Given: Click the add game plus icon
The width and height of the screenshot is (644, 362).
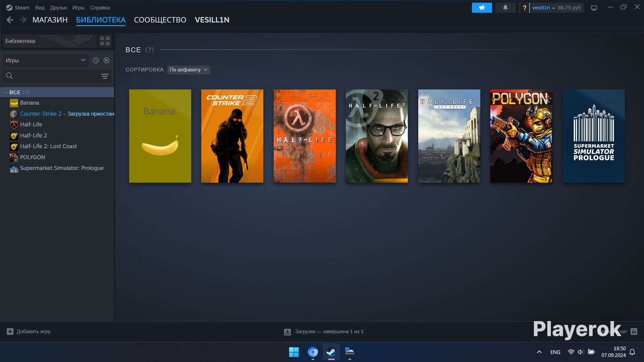Looking at the screenshot, I should 10,331.
